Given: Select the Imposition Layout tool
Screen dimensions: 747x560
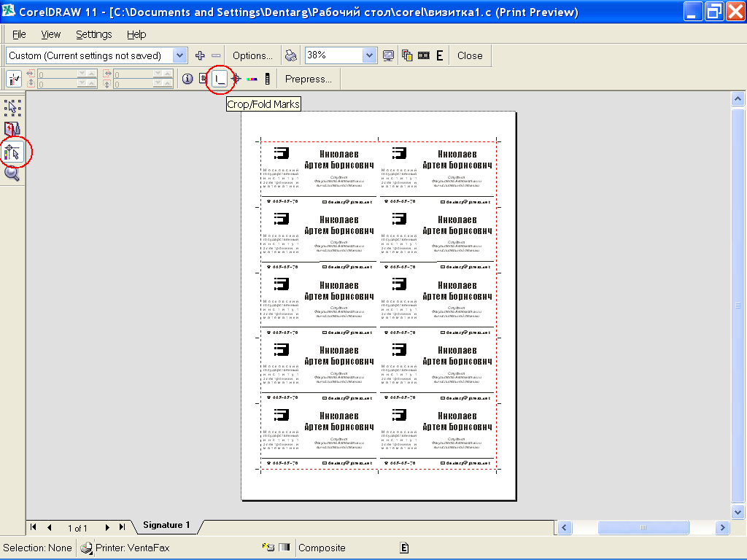Looking at the screenshot, I should click(x=12, y=129).
